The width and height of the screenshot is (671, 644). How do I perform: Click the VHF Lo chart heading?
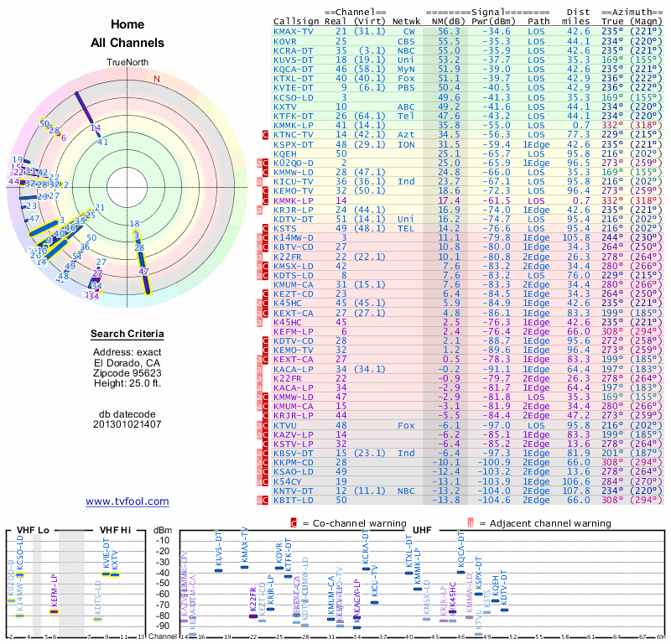[x=33, y=530]
